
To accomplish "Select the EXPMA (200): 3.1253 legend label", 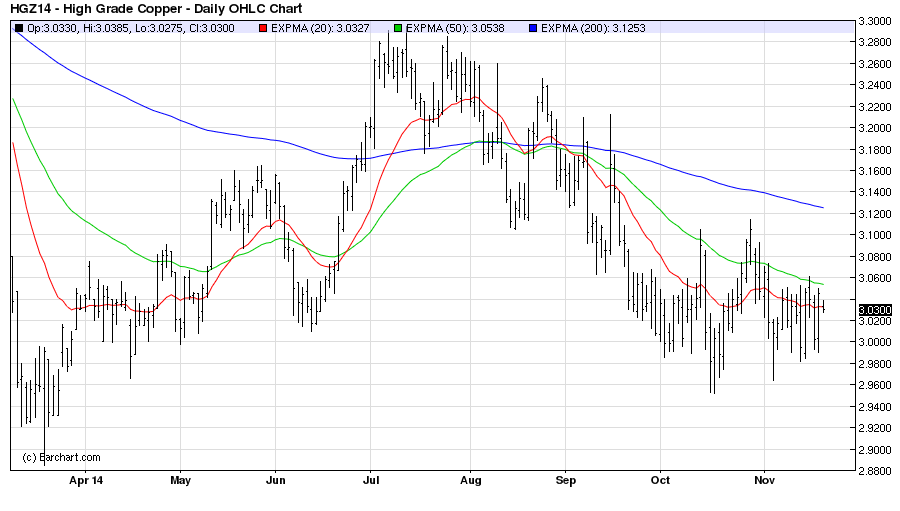I will coord(593,28).
